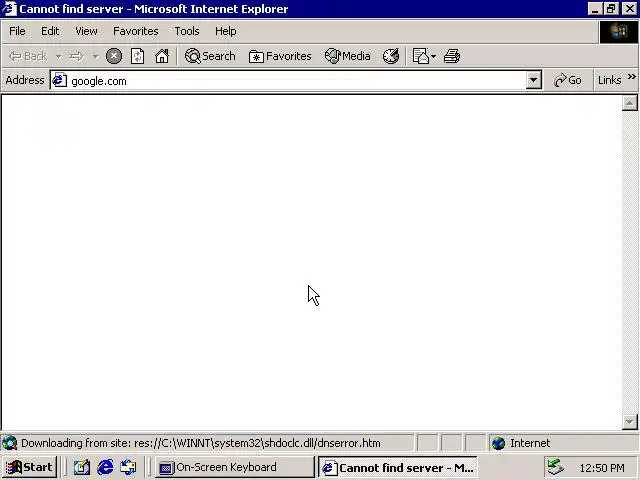Viewport: 640px width, 480px height.
Task: Open the Favorites menu
Action: pos(136,31)
